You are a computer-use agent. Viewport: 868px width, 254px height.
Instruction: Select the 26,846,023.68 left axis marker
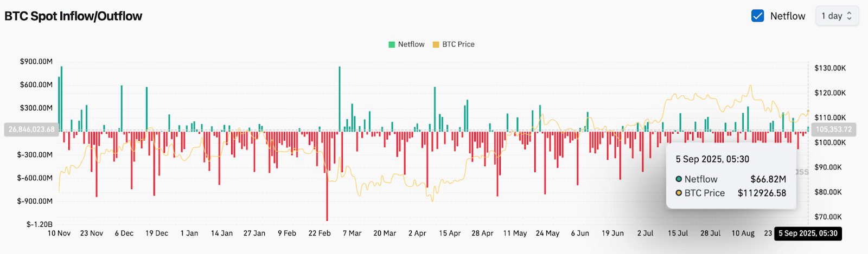tap(31, 129)
